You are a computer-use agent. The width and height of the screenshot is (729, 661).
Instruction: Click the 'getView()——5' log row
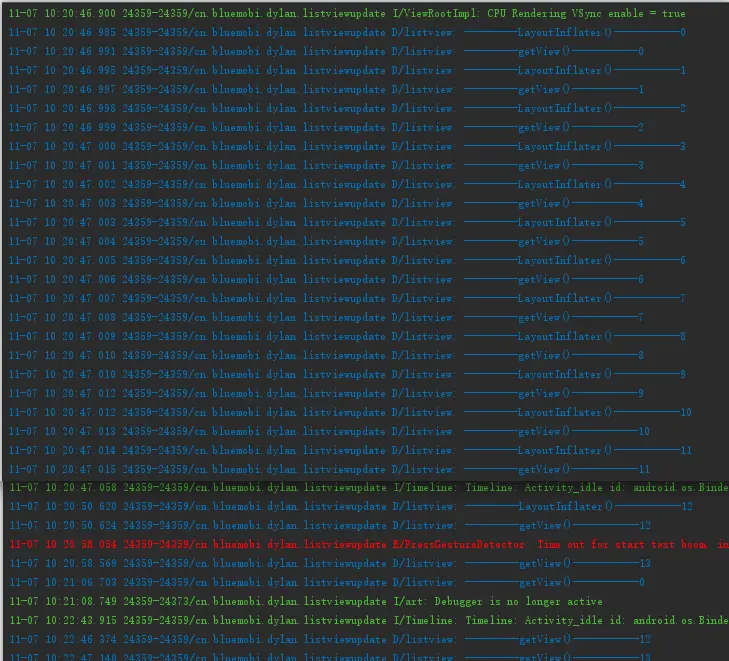click(x=326, y=242)
